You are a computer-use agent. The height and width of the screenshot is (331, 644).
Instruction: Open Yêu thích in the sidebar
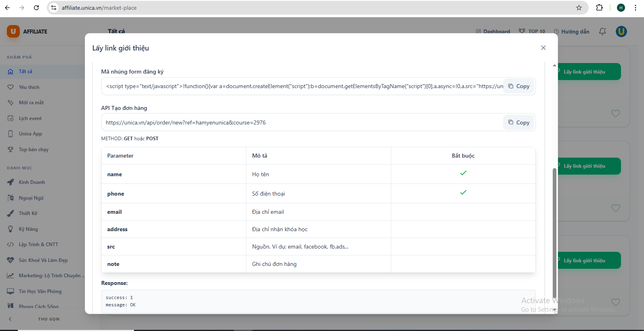pyautogui.click(x=29, y=87)
